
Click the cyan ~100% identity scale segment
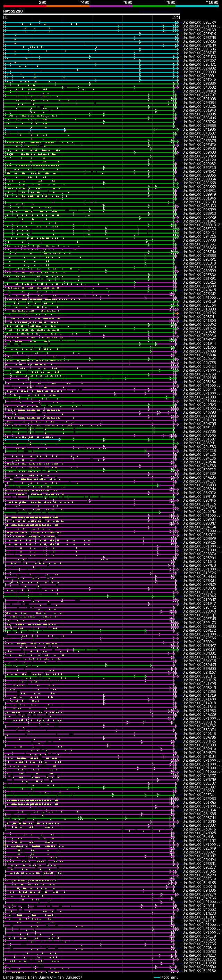click(x=197, y=6)
